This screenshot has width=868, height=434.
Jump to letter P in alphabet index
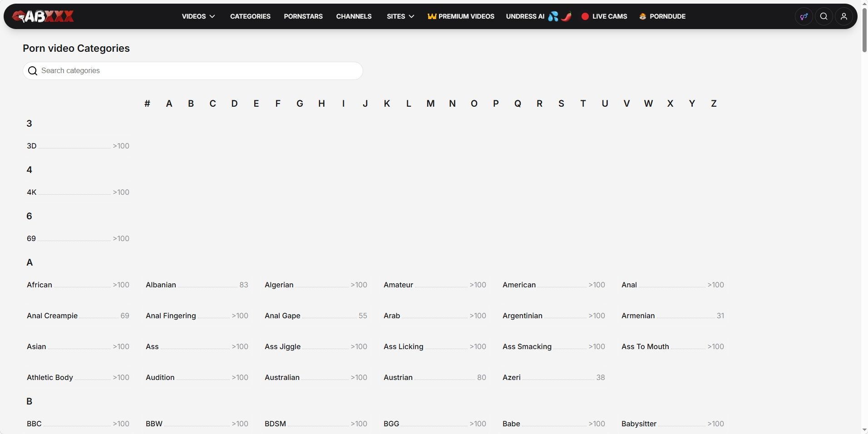click(496, 104)
